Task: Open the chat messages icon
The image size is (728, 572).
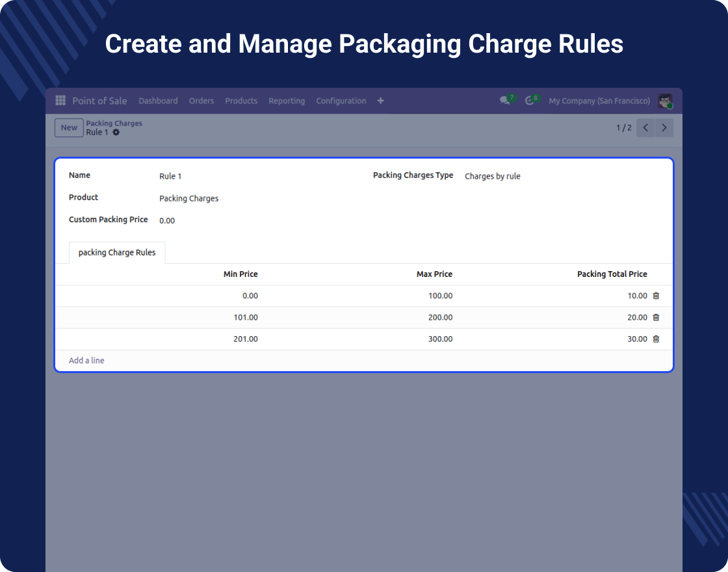Action: (504, 101)
